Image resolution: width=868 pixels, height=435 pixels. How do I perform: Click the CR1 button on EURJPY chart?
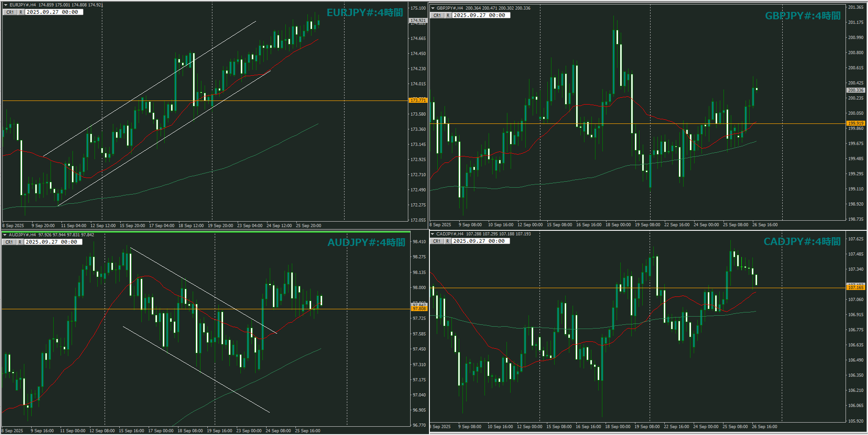pyautogui.click(x=10, y=12)
